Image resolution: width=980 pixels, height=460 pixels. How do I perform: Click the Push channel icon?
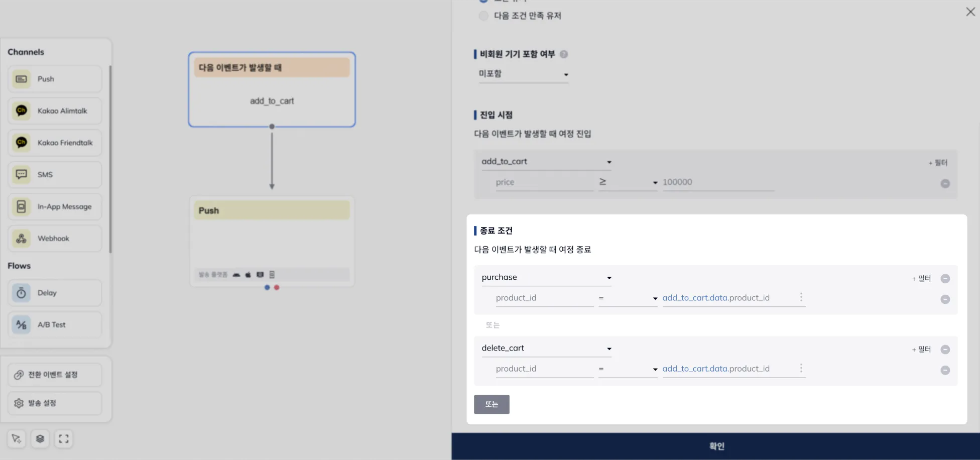click(21, 79)
